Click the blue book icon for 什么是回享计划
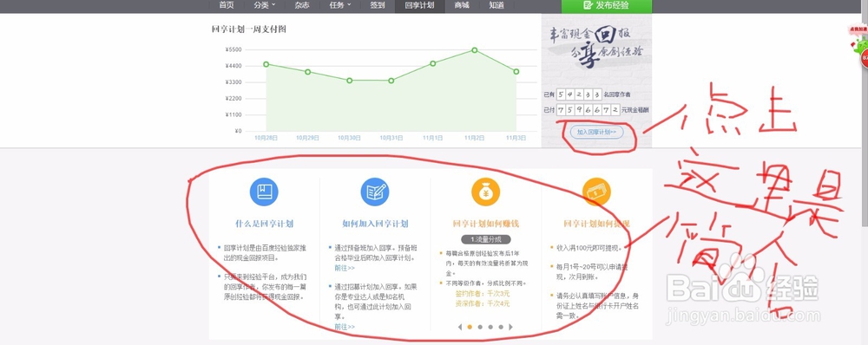This screenshot has height=345, width=868. click(264, 192)
